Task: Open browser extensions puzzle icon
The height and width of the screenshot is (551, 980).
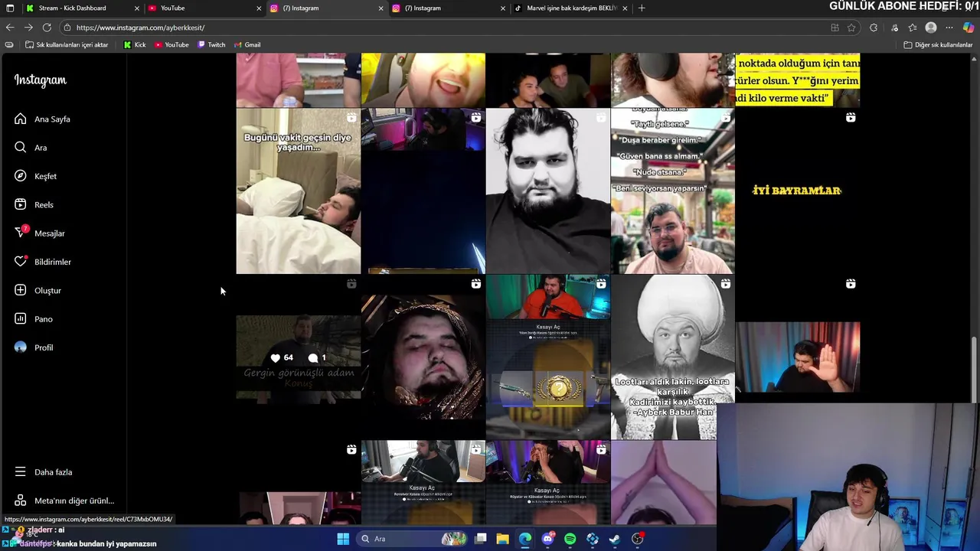Action: tap(874, 28)
